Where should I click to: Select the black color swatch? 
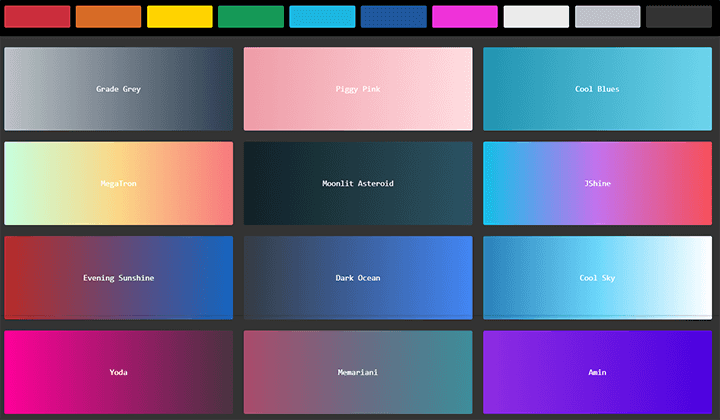pyautogui.click(x=679, y=17)
